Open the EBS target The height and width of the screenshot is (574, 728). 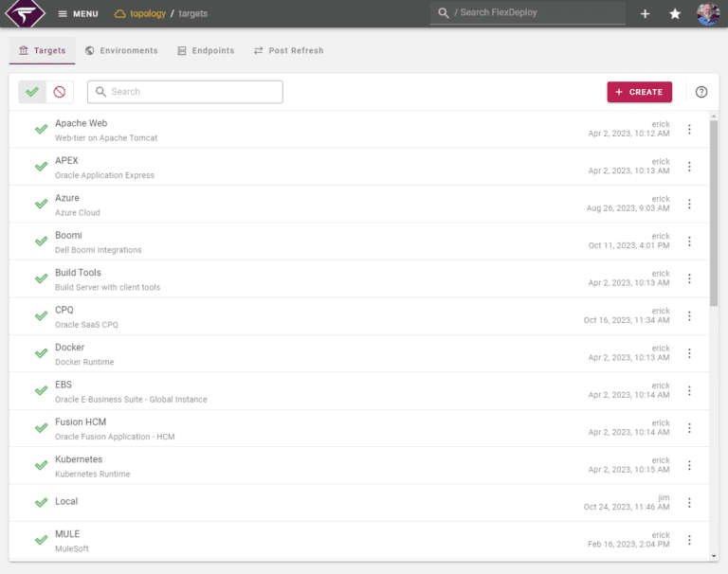64,385
